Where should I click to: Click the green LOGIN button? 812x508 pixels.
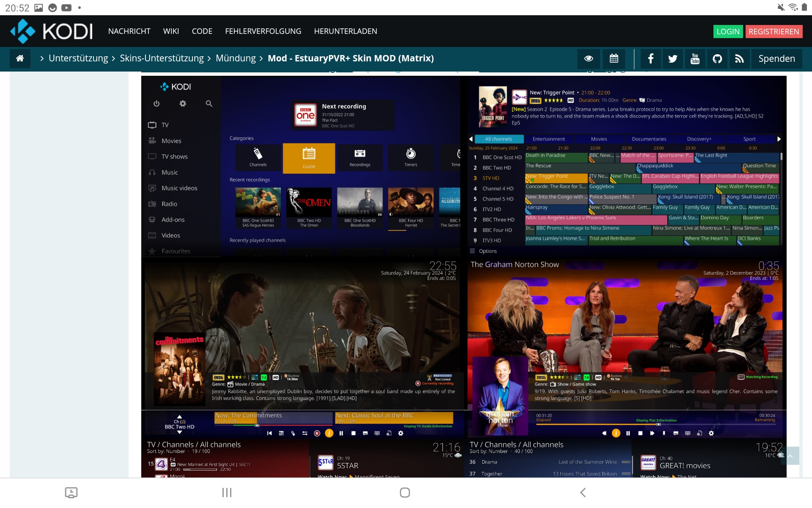728,31
